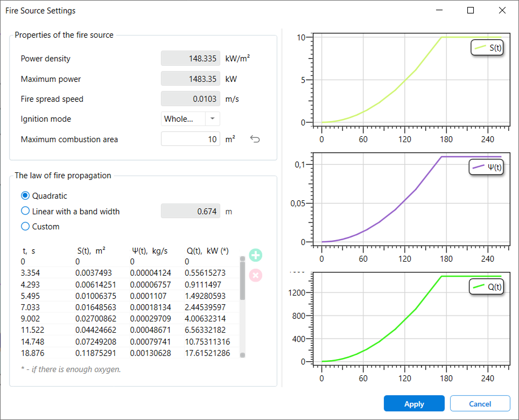Screen dimensions: 519x420
Task: Reset maximum combustion area with undo arrow
Action: 255,139
